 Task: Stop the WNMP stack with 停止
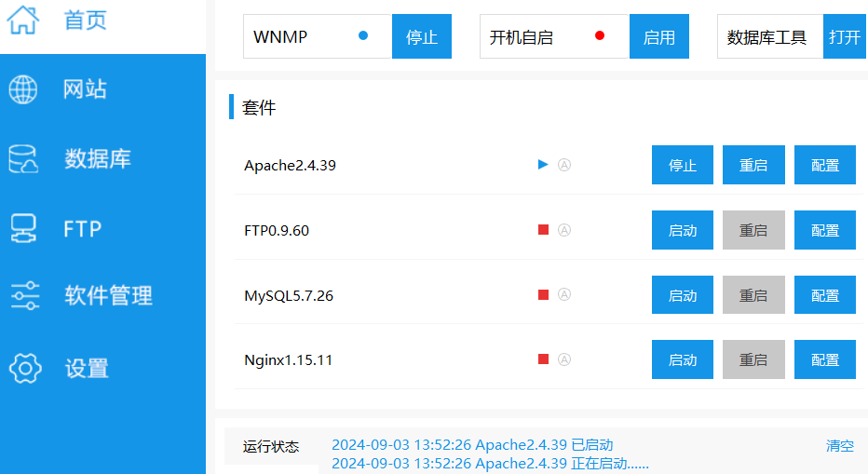tap(422, 36)
